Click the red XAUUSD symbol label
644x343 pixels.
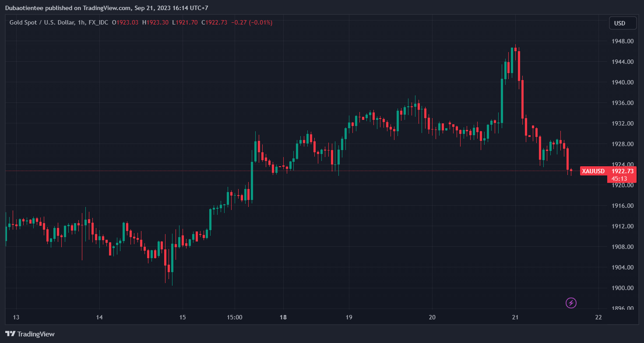(593, 171)
